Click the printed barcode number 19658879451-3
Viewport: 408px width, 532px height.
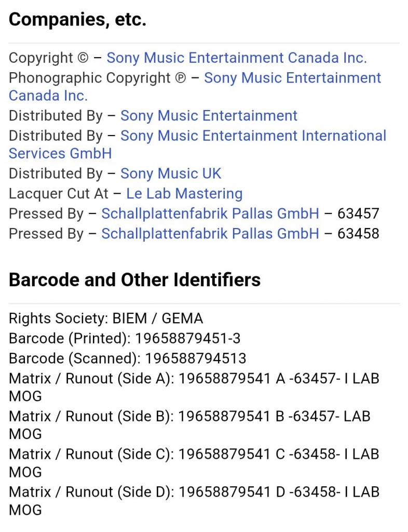tap(187, 339)
